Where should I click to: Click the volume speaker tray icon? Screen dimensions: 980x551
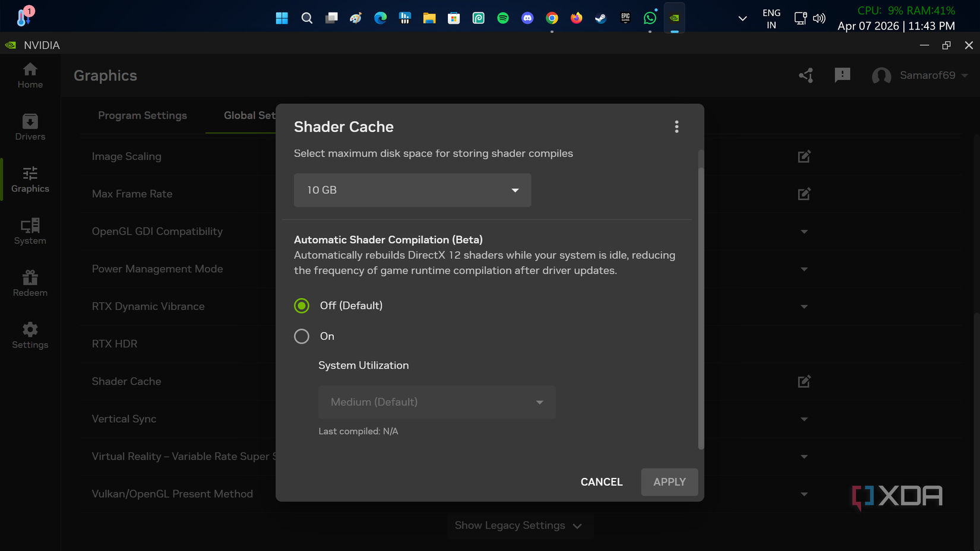coord(819,18)
